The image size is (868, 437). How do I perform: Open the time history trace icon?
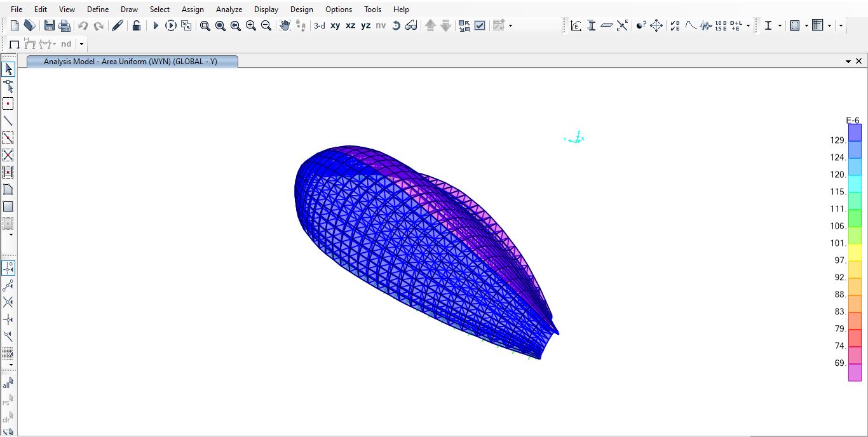[706, 25]
